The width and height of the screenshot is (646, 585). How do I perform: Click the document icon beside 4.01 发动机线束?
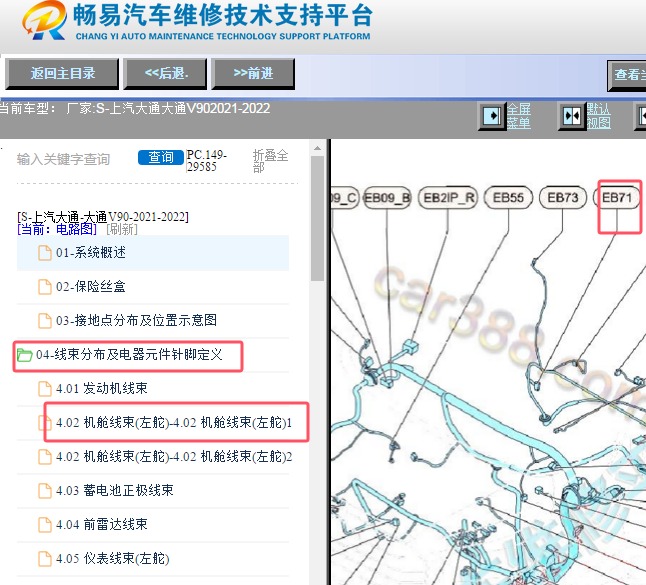tap(44, 388)
